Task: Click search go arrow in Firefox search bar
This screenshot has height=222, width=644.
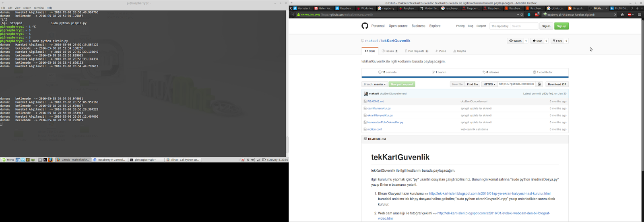Action: pos(615,15)
